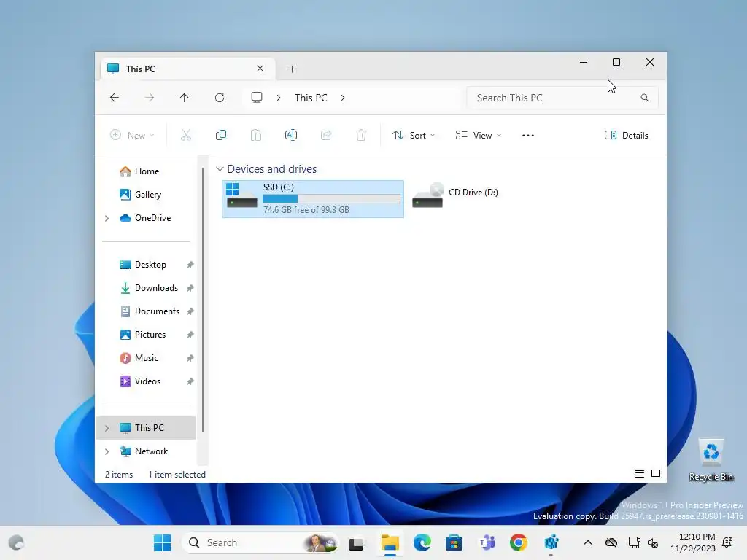The height and width of the screenshot is (560, 747).
Task: Expand the OneDrive tree node
Action: [x=107, y=218]
